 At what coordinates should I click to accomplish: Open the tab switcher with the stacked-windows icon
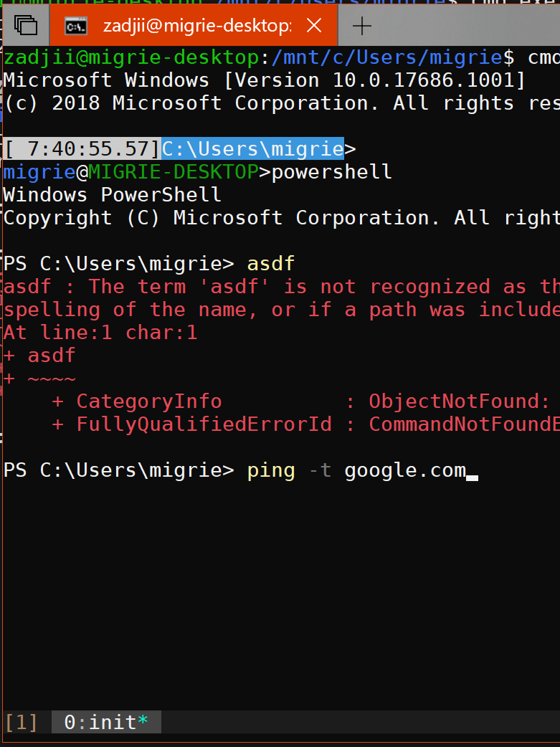[26, 24]
